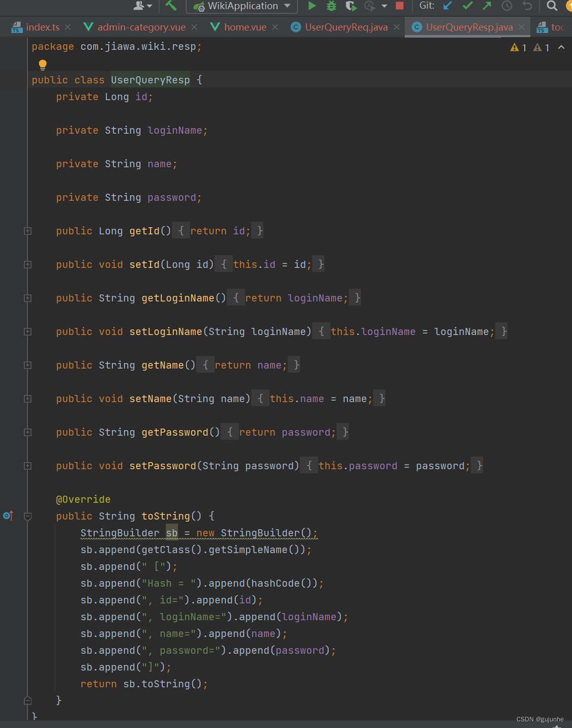Start debugging with the bug icon
This screenshot has height=728, width=572.
(332, 6)
